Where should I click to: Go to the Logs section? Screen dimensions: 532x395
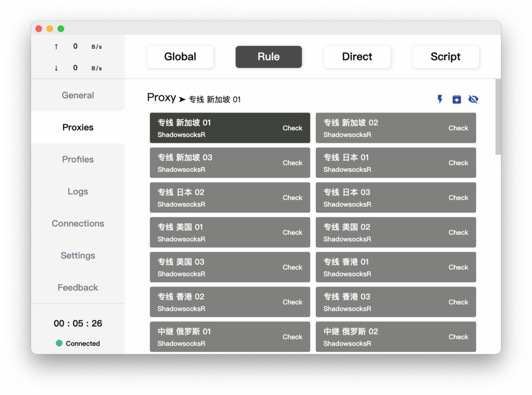point(78,192)
